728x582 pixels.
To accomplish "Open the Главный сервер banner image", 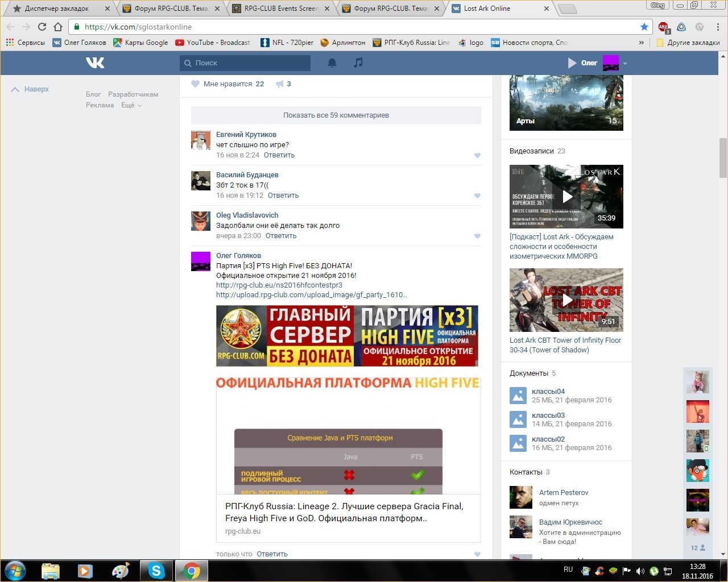I will pos(347,336).
